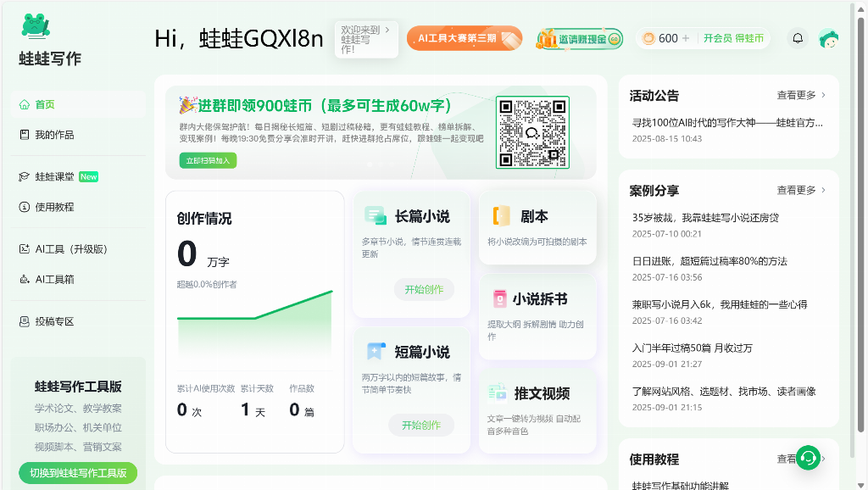Open the user avatar profile icon
This screenshot has height=490, width=868.
pyautogui.click(x=828, y=38)
